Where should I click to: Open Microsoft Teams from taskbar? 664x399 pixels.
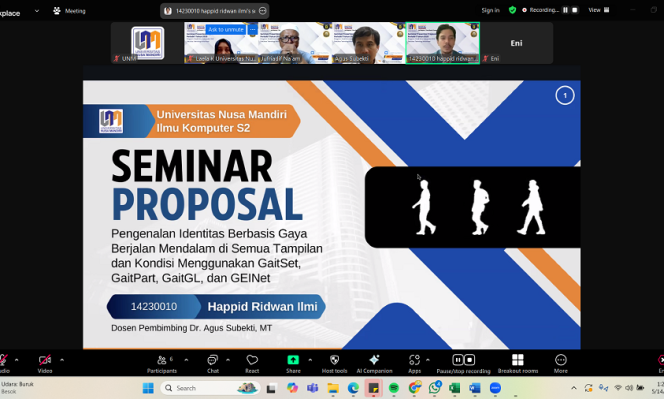click(313, 388)
